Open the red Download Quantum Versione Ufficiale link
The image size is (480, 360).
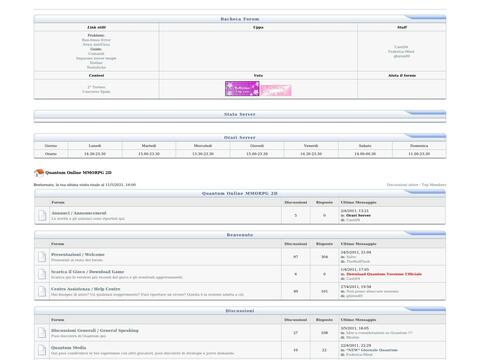coord(384,274)
